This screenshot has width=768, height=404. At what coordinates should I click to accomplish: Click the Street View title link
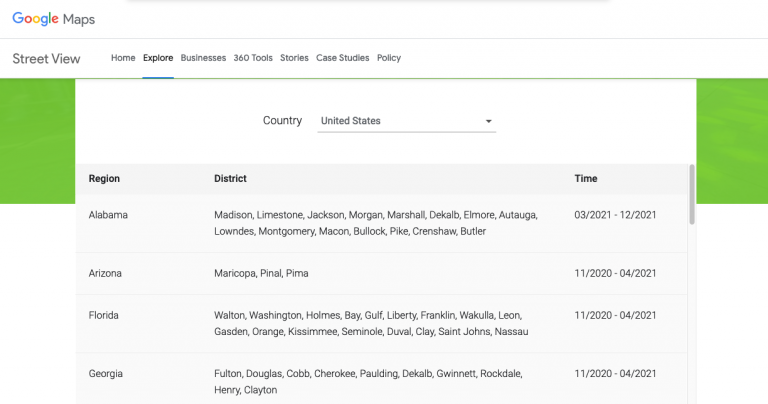pyautogui.click(x=46, y=58)
